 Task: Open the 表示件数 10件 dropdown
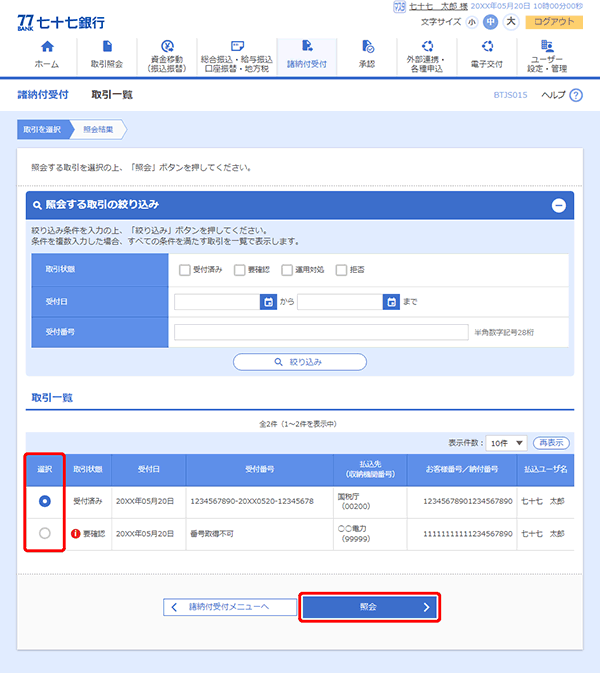coord(506,443)
